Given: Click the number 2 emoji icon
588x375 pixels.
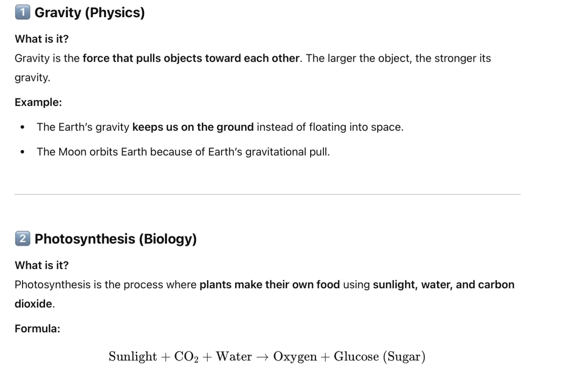Looking at the screenshot, I should 23,239.
